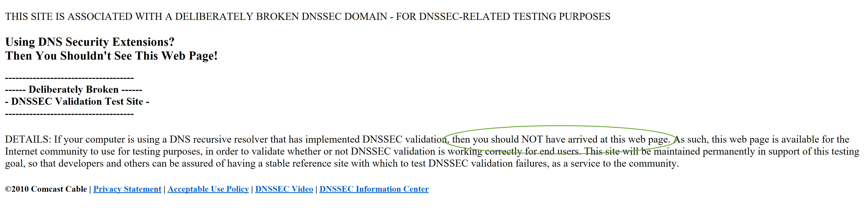Open the Privacy Statement link
Screen dimensions: 868x216
click(127, 189)
